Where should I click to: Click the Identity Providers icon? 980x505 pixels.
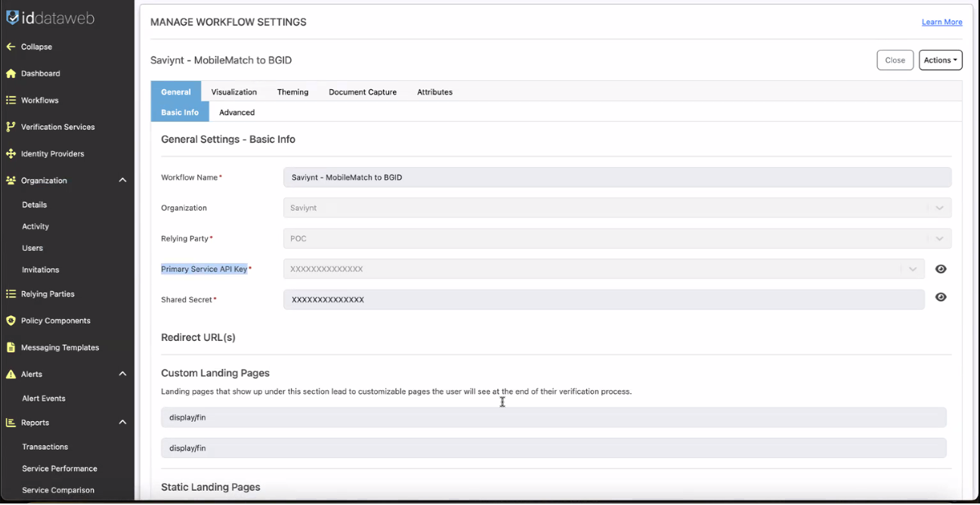[11, 153]
